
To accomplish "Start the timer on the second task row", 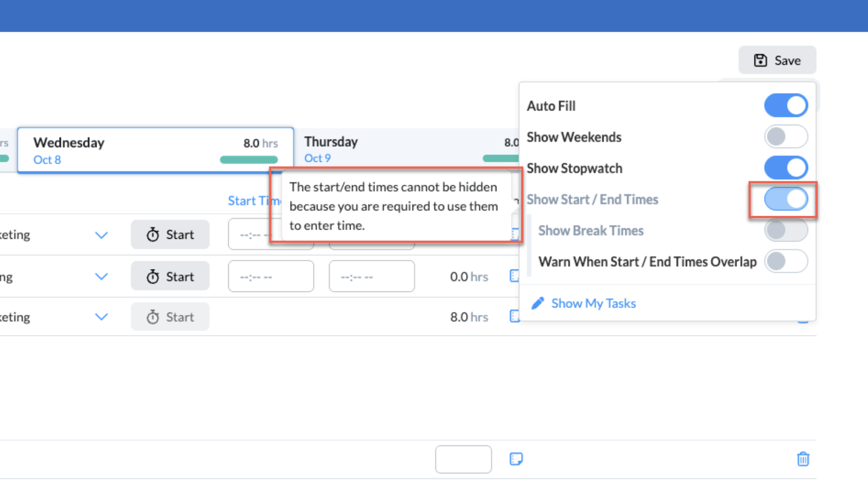I will 170,276.
